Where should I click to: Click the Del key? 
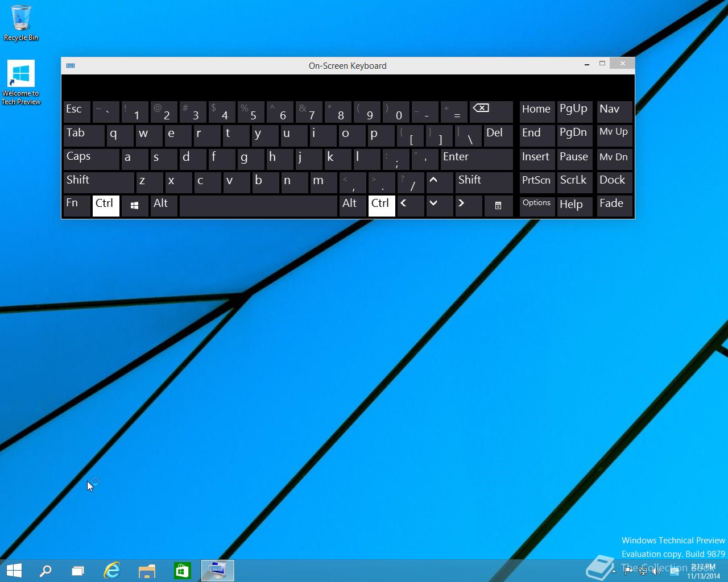click(498, 135)
